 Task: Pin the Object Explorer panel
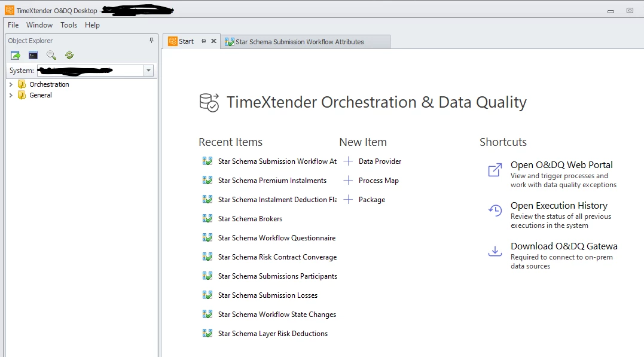[x=151, y=40]
